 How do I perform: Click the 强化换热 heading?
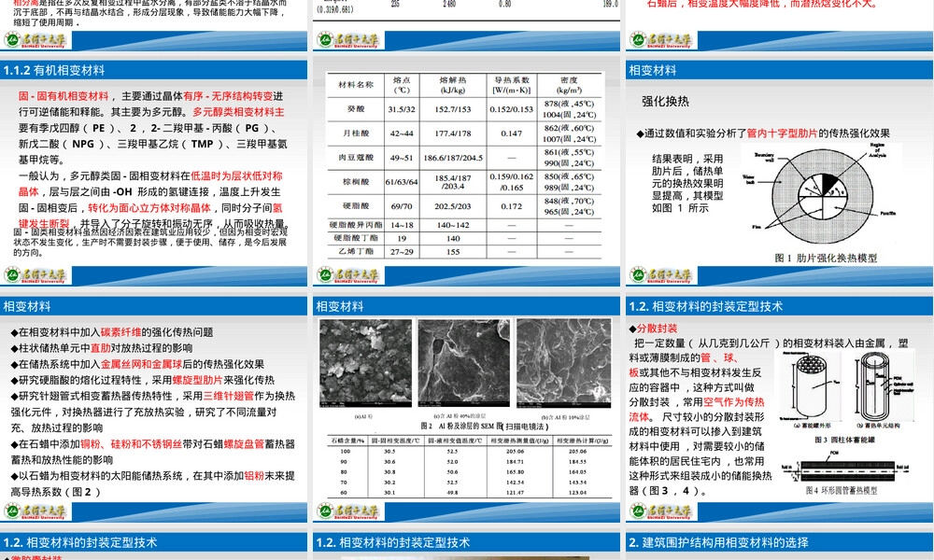pos(665,101)
